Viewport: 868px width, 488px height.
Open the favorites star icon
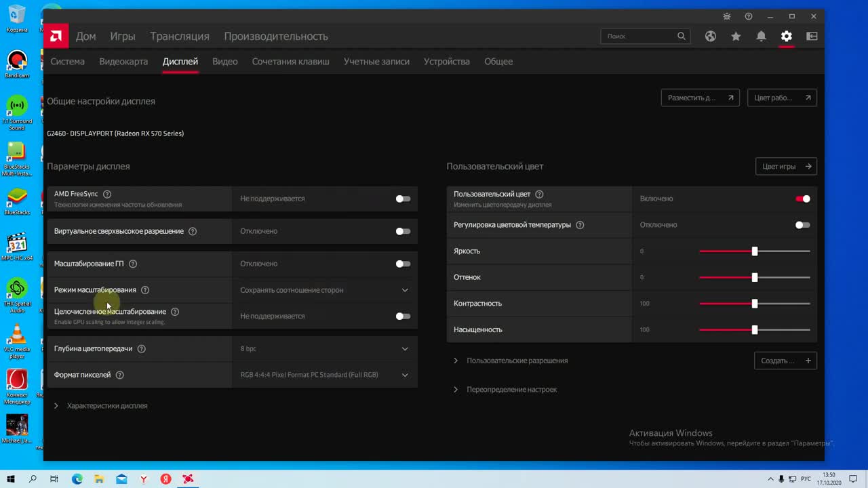coord(736,36)
